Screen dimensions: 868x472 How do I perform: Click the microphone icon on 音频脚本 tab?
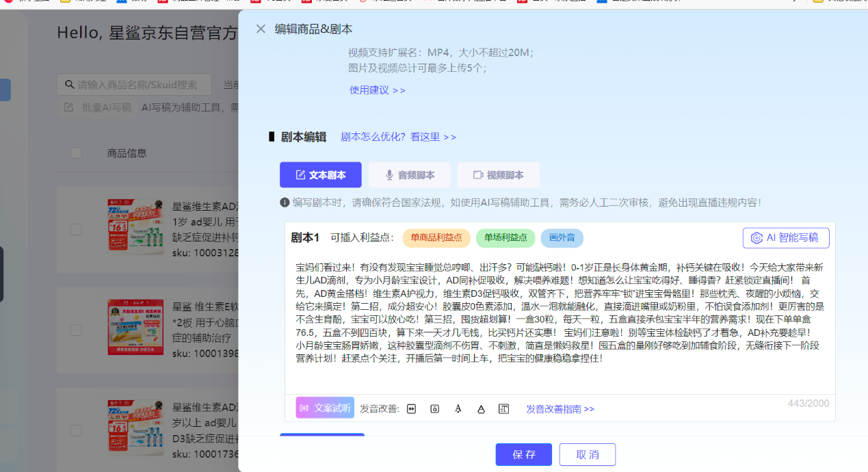(389, 175)
